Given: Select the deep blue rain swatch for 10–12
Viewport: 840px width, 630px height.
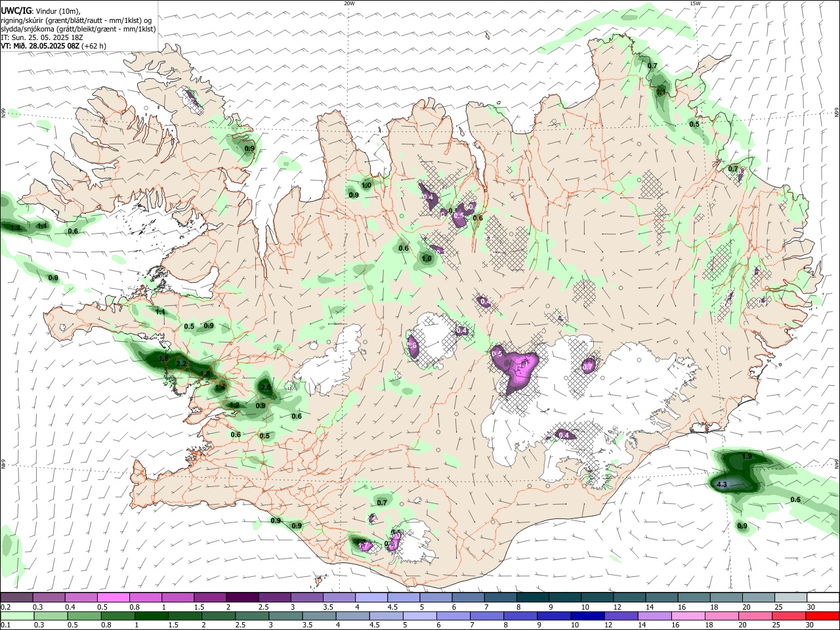Looking at the screenshot, I should (586, 615).
